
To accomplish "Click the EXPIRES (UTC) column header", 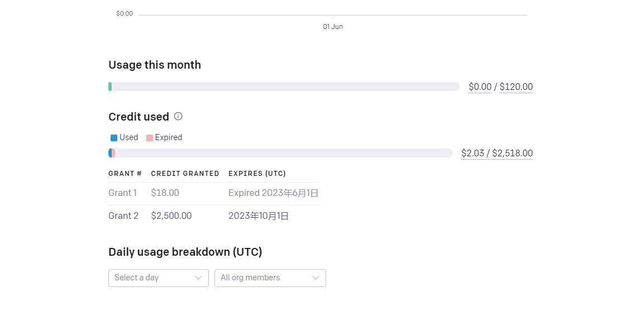I will [x=257, y=174].
